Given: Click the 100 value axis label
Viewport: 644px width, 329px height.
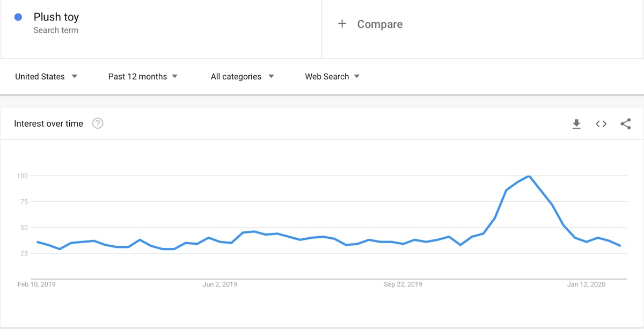Looking at the screenshot, I should tap(22, 176).
